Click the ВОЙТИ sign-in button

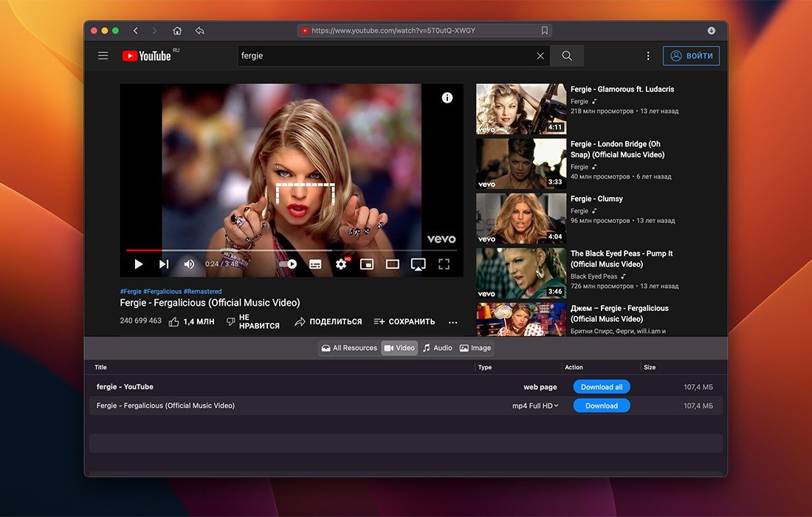[x=691, y=56]
